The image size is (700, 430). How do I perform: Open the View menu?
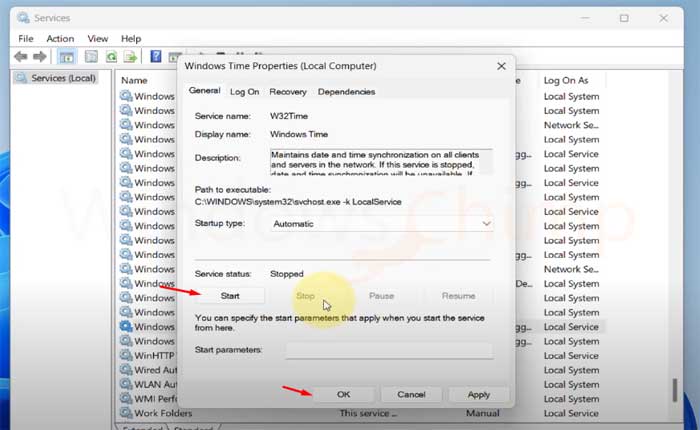click(98, 39)
